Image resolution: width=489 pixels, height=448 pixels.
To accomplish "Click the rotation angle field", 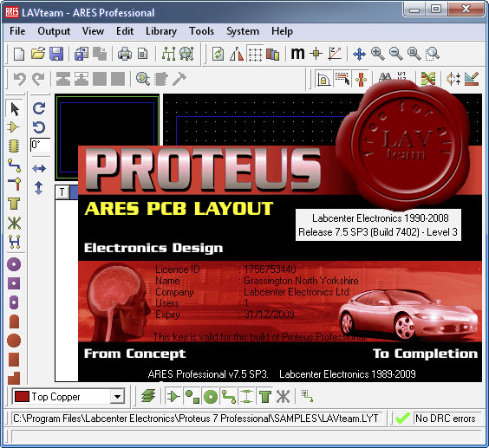I will (x=40, y=145).
